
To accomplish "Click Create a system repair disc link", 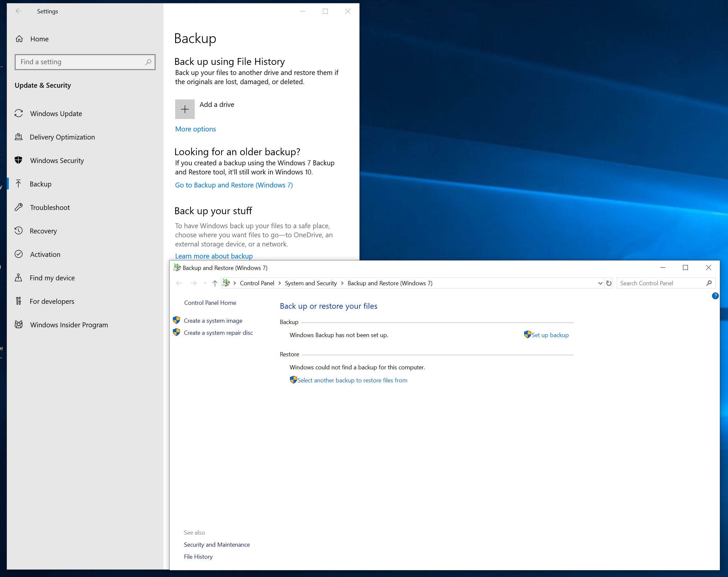I will click(x=218, y=333).
